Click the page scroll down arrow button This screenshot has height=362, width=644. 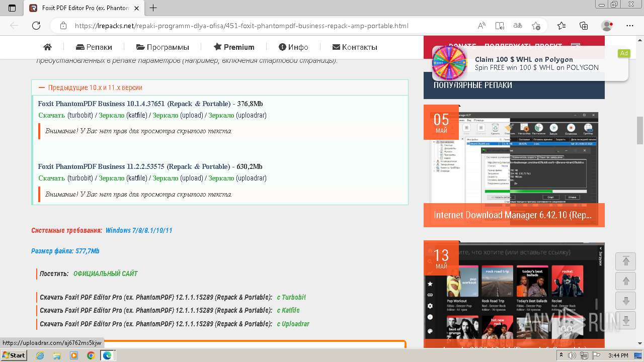pos(626,301)
